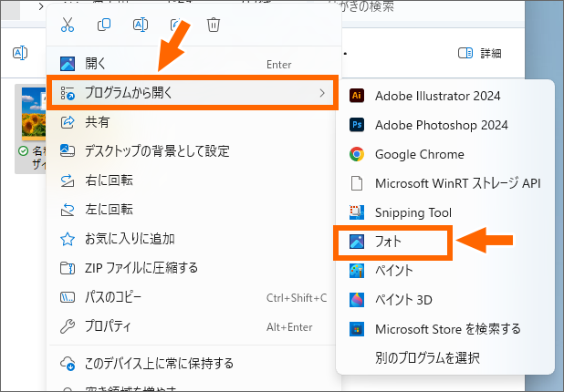Image resolution: width=564 pixels, height=392 pixels.
Task: Open with ペイント
Action: point(445,271)
